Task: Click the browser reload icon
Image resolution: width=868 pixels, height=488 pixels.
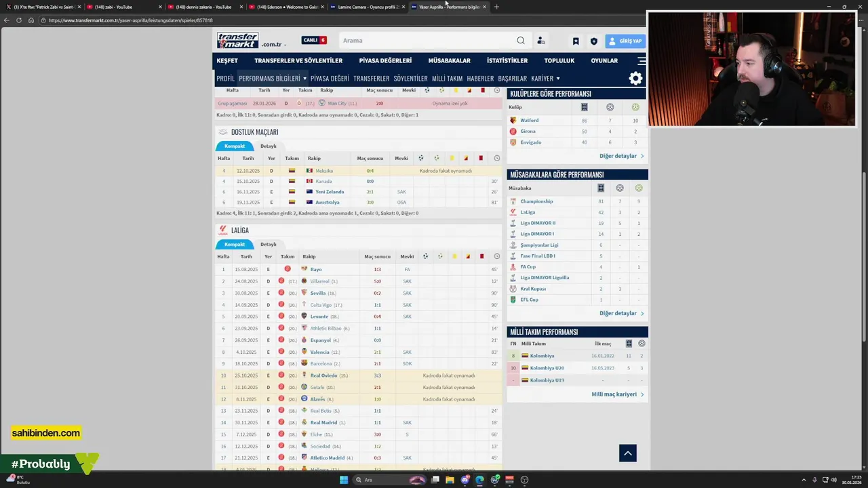Action: click(x=19, y=20)
